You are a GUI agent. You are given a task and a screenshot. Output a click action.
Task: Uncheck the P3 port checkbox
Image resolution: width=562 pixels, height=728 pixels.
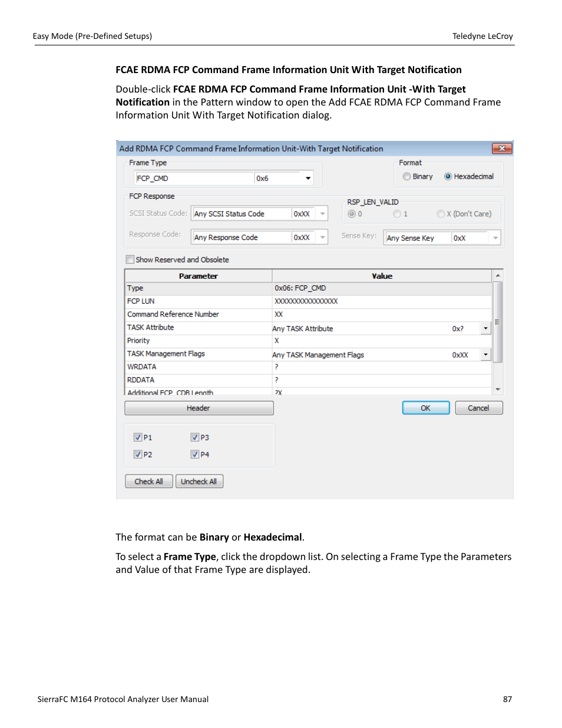(195, 437)
